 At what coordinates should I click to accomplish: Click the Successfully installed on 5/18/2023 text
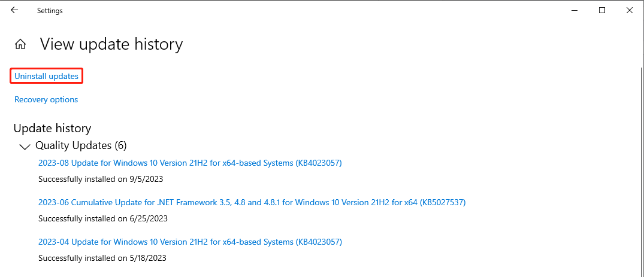pyautogui.click(x=102, y=258)
